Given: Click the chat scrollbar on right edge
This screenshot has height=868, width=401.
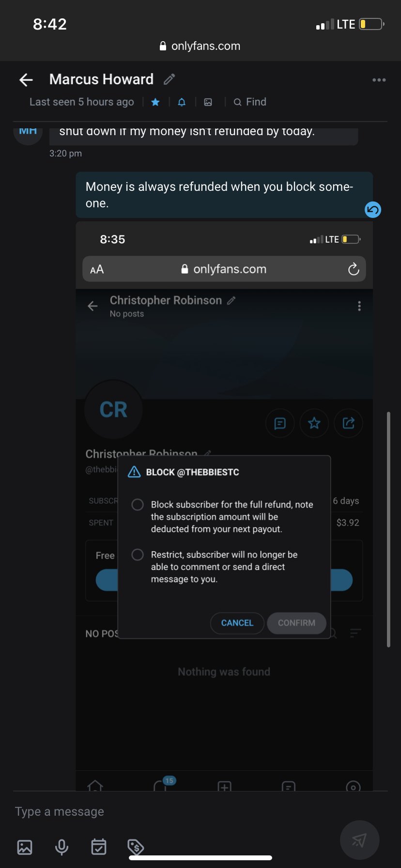Looking at the screenshot, I should coord(388,529).
